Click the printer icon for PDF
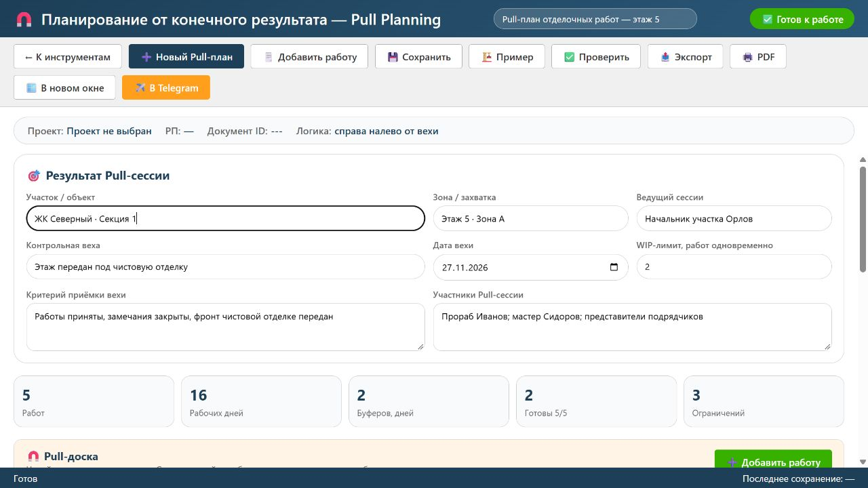Viewport: 868px width, 488px height. pos(748,57)
